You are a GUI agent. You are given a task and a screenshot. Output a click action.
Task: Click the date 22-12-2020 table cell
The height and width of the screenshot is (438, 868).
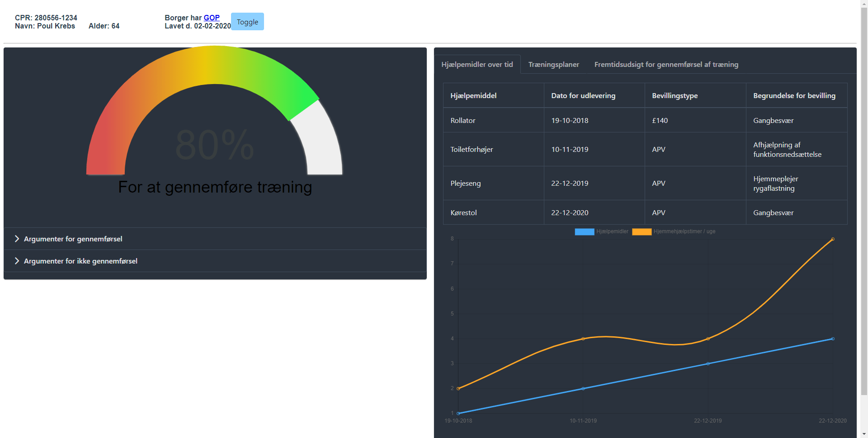(x=594, y=212)
